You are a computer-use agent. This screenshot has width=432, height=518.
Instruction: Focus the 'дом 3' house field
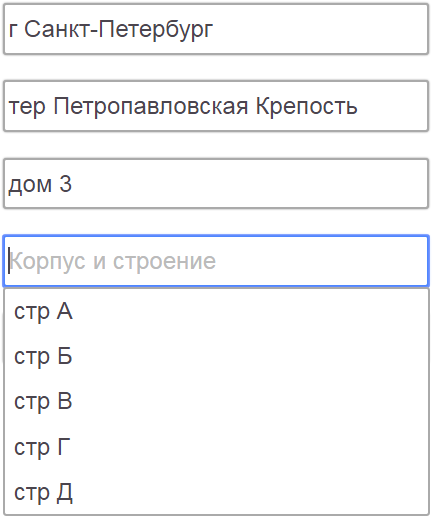point(216,184)
